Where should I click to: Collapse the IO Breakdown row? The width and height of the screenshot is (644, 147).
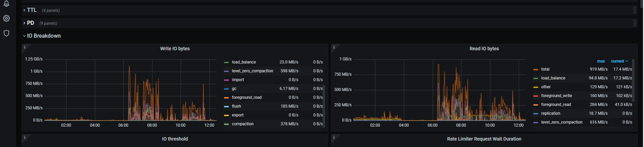[44, 36]
